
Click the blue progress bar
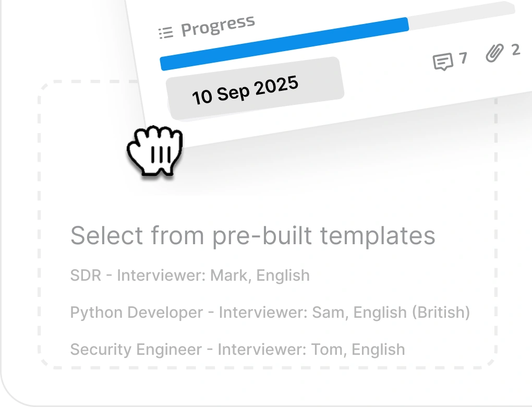(x=284, y=42)
